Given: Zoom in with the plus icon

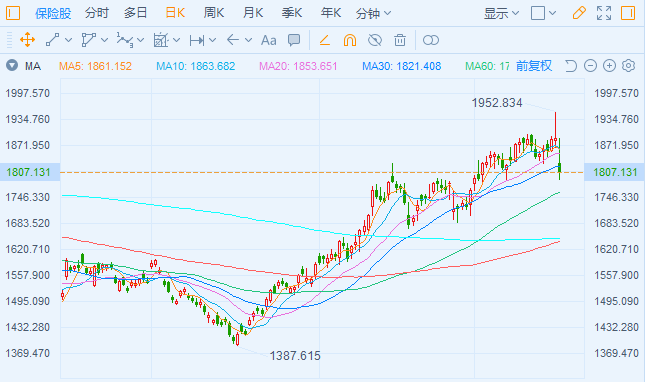Looking at the screenshot, I should click(609, 65).
